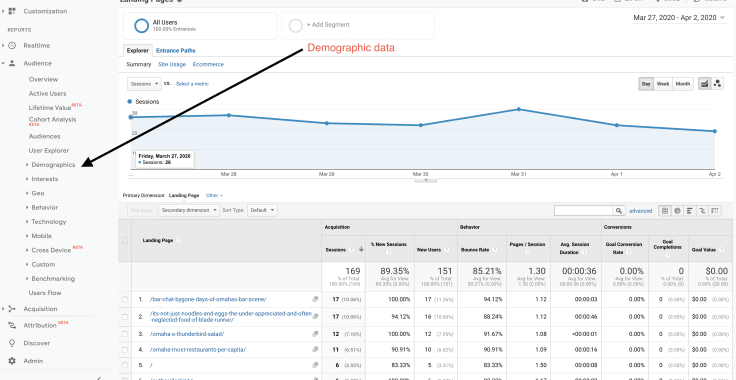
Task: Open the date range dropdown
Action: [679, 18]
